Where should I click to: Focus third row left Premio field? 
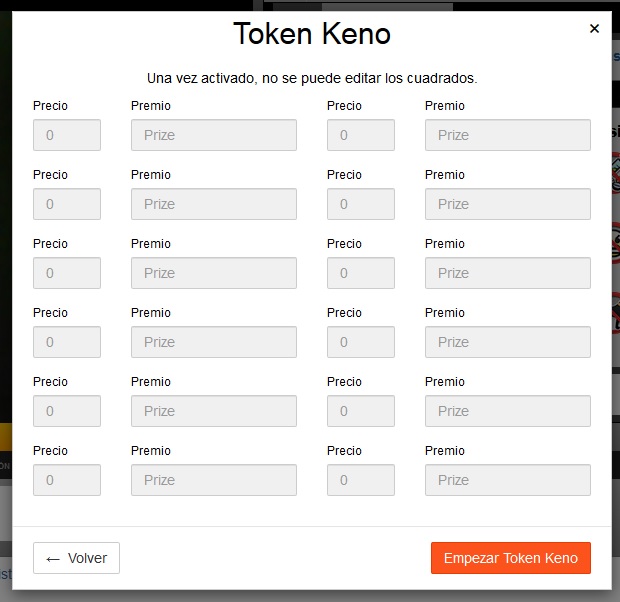click(213, 273)
